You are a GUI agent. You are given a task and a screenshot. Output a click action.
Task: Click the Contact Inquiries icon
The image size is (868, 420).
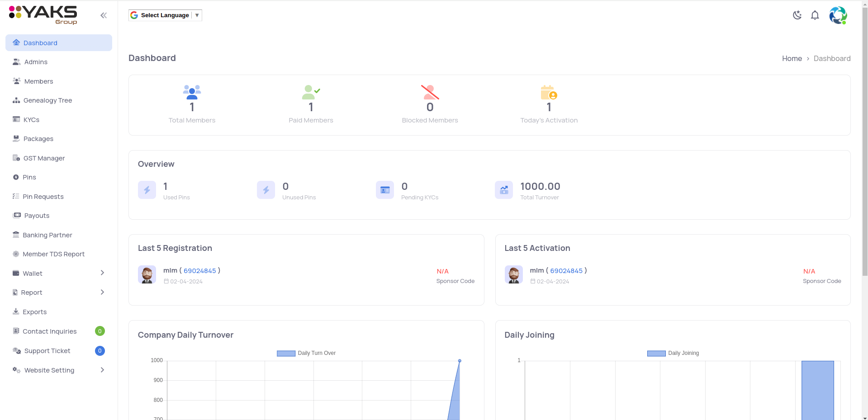click(x=16, y=331)
